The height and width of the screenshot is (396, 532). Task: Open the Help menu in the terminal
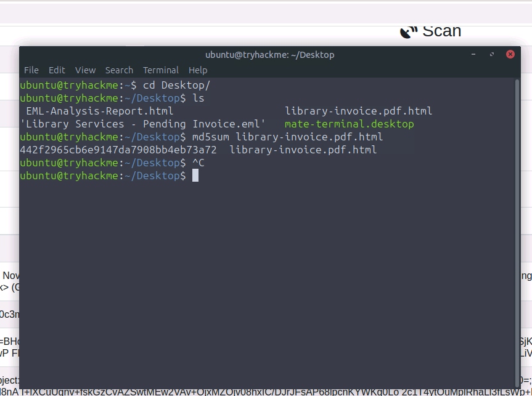coord(198,70)
